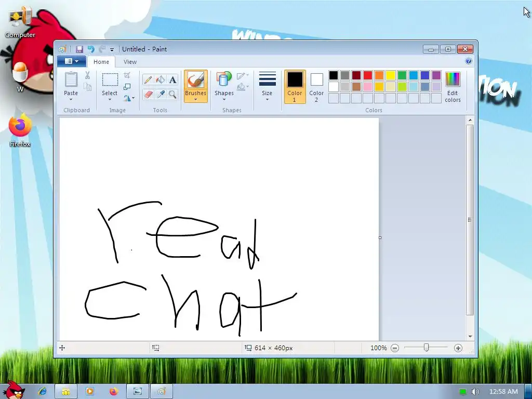
Task: Select Color 2 background button
Action: [316, 87]
